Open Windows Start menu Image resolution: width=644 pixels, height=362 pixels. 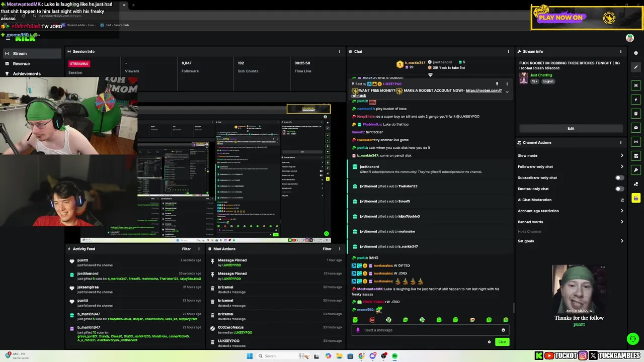pyautogui.click(x=250, y=356)
